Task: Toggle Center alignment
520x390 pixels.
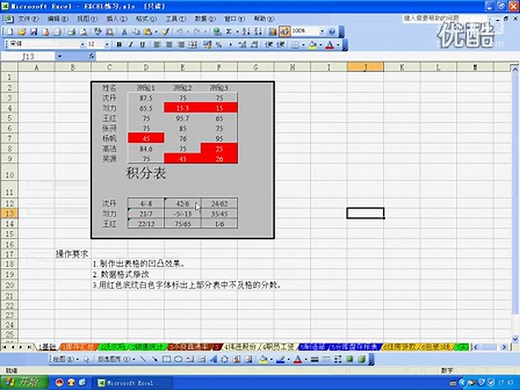Action: tap(169, 44)
